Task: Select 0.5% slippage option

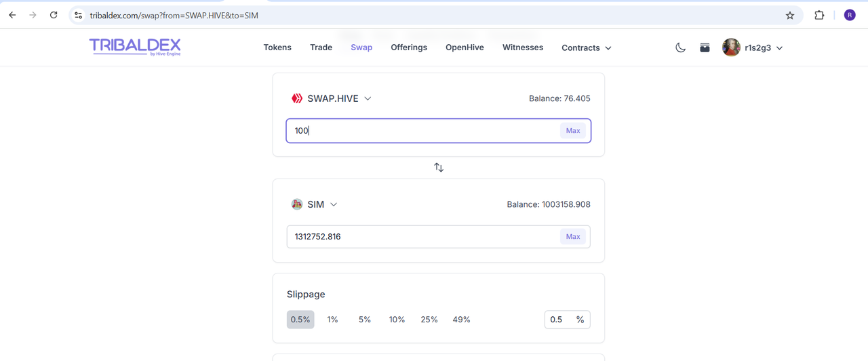Action: point(300,320)
